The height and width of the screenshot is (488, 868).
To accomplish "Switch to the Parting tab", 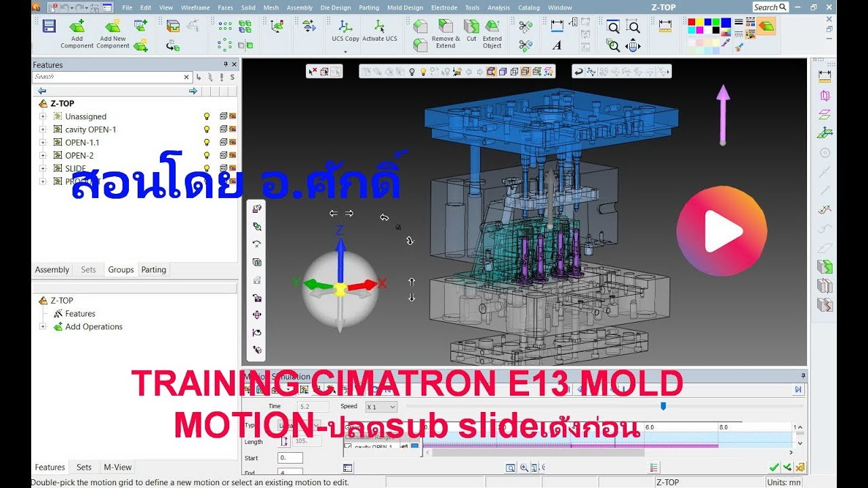I will tap(154, 270).
